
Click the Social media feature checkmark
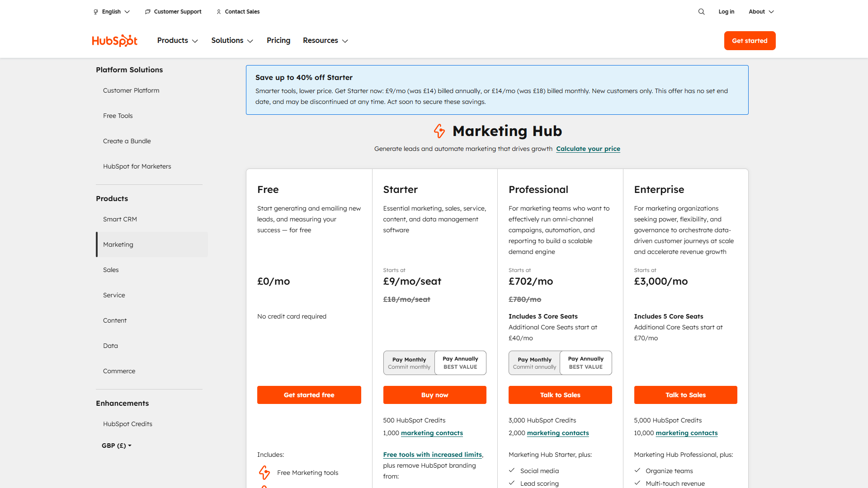512,470
